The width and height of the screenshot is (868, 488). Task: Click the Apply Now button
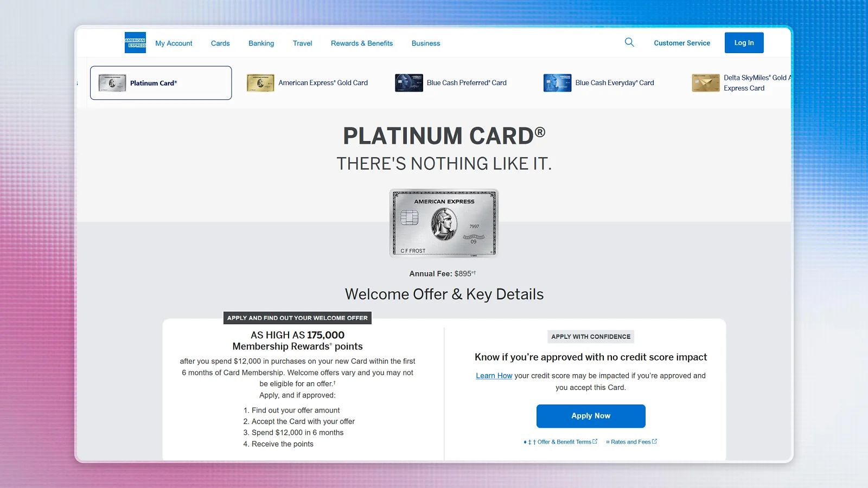pos(591,416)
